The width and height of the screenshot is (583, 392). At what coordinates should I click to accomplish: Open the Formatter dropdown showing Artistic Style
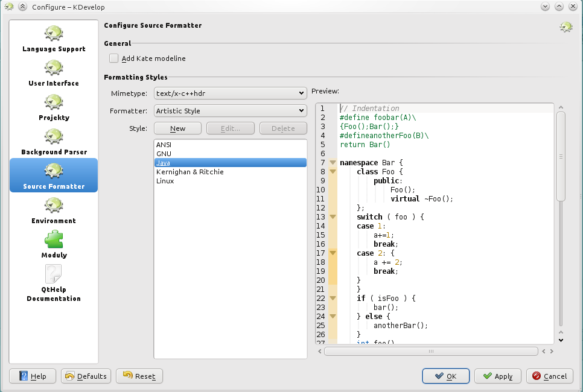[230, 111]
